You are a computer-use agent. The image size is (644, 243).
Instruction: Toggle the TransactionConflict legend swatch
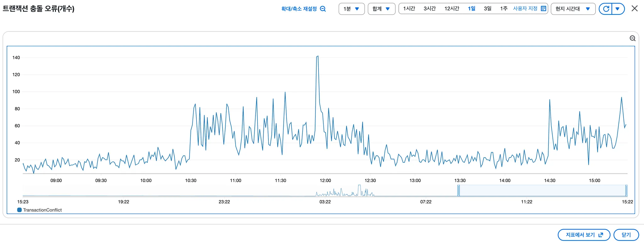click(19, 210)
